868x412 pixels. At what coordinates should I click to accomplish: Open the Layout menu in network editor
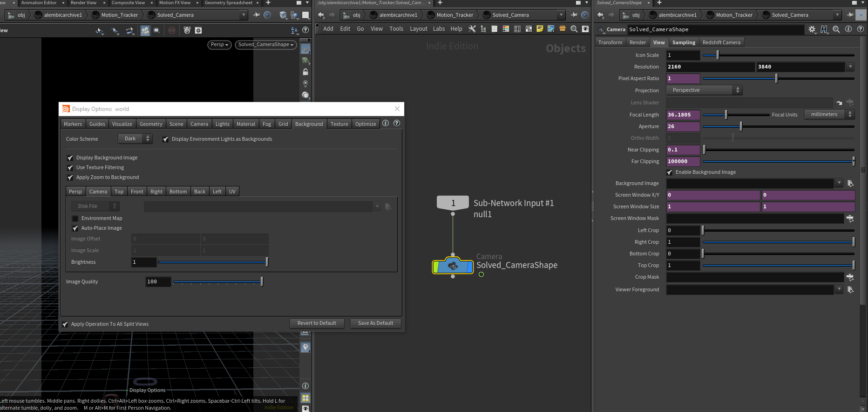(419, 29)
